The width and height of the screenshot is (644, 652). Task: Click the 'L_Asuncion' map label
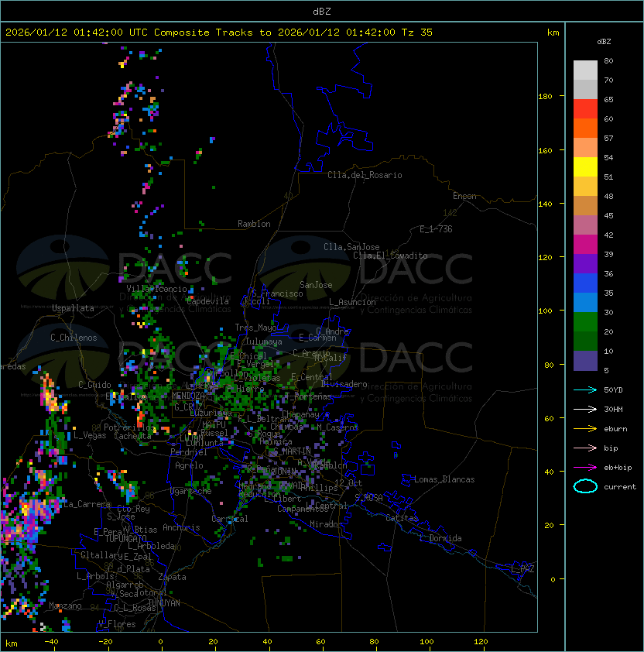click(x=352, y=302)
